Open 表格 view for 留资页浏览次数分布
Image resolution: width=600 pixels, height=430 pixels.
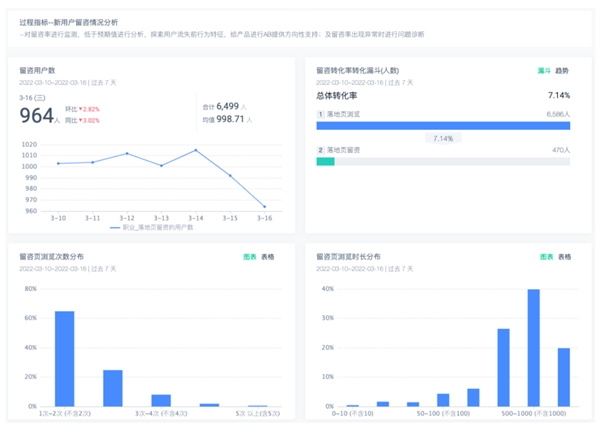pos(268,257)
